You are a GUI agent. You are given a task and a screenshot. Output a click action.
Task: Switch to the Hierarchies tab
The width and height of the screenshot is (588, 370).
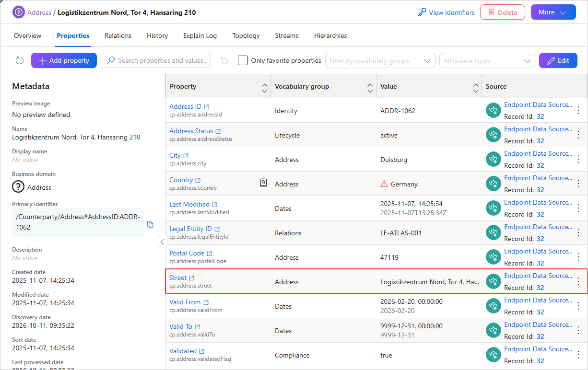330,35
